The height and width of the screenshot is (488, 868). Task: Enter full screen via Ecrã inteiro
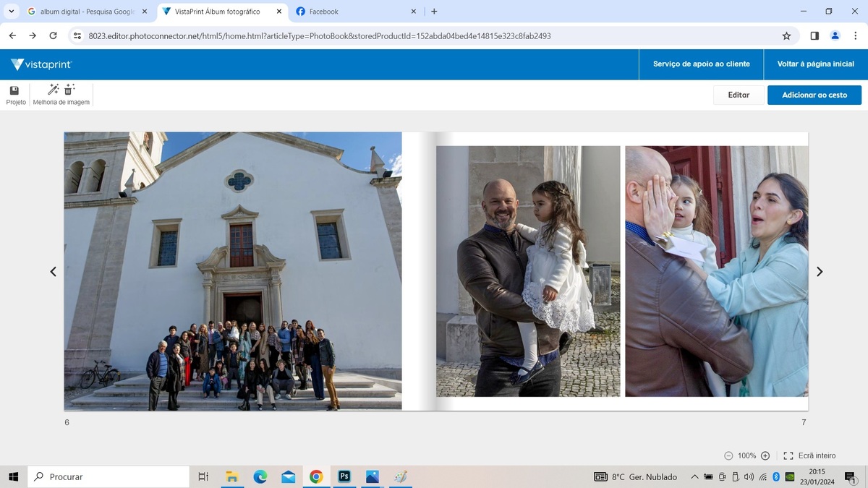809,455
